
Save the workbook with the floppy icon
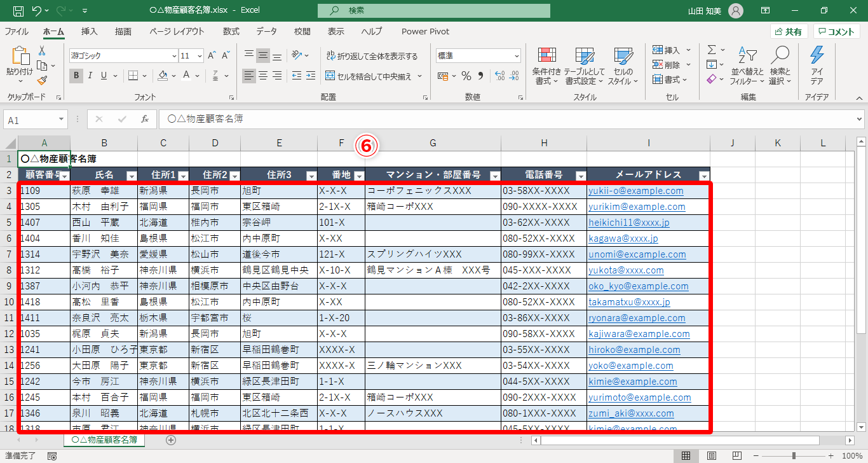[x=18, y=11]
